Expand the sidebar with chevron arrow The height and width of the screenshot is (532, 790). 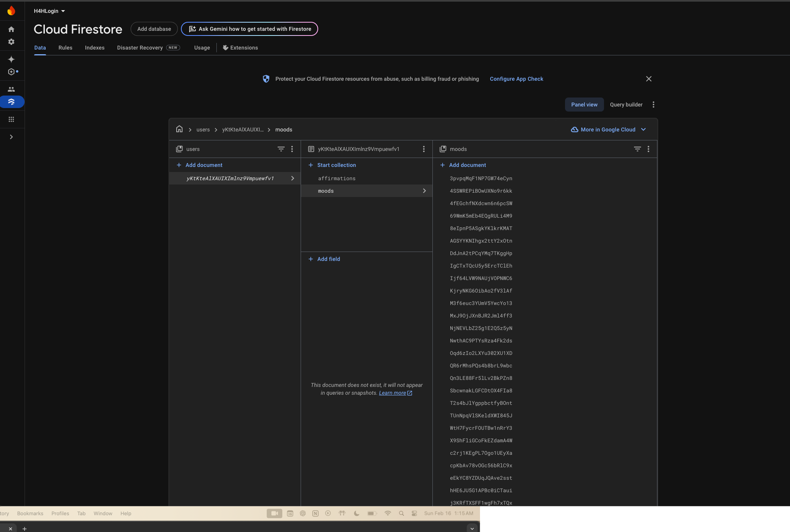click(11, 137)
